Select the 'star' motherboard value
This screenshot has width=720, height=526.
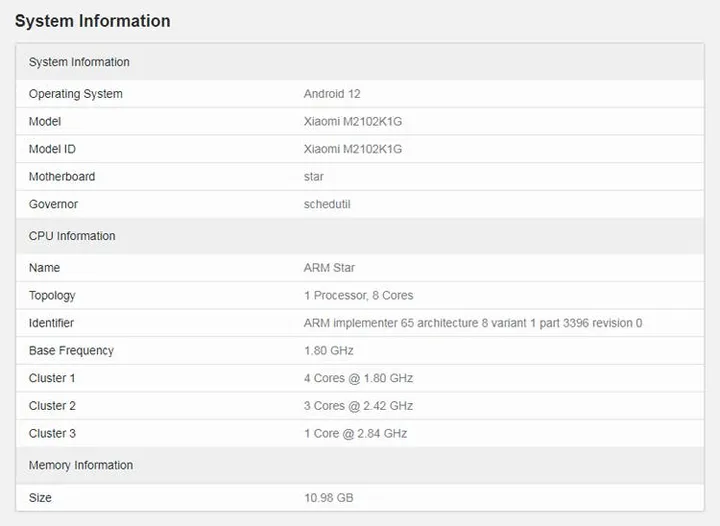pyautogui.click(x=314, y=177)
